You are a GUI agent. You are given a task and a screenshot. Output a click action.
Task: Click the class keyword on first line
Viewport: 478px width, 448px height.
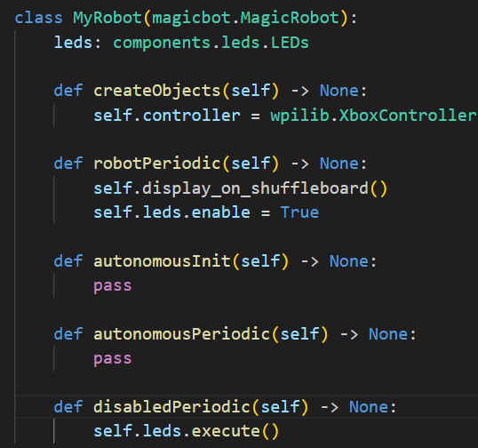coord(38,18)
